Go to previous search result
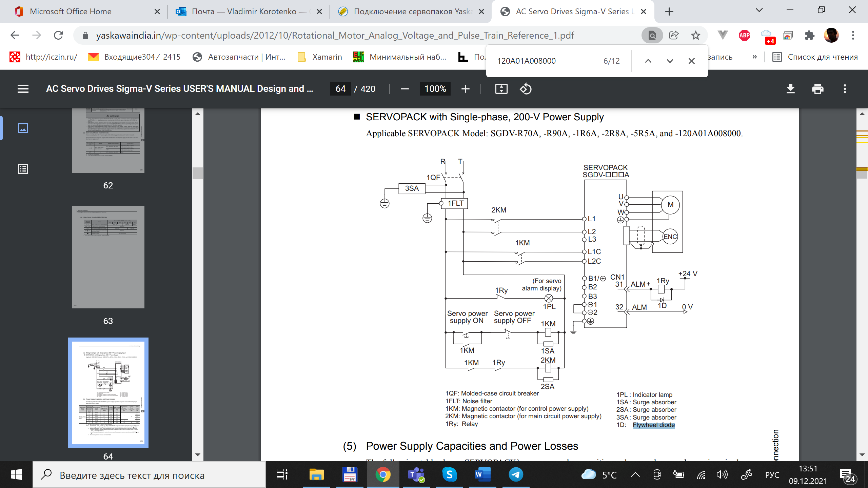This screenshot has width=868, height=488. click(648, 61)
